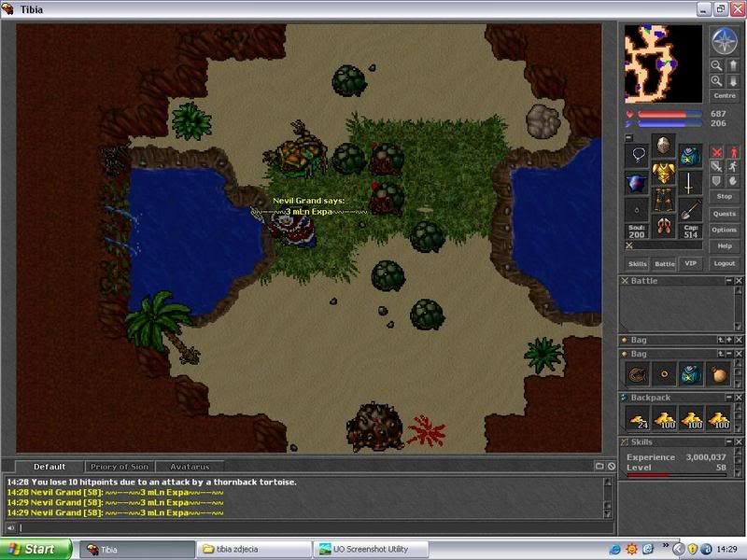Screen dimensions: 747x560
Task: Close the Skills panel
Action: coord(738,441)
